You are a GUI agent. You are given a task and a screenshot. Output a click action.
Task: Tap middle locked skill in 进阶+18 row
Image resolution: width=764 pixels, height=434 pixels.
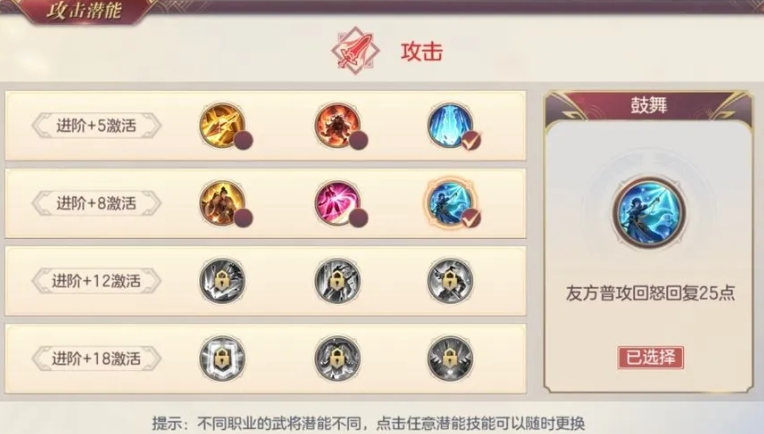(x=337, y=359)
